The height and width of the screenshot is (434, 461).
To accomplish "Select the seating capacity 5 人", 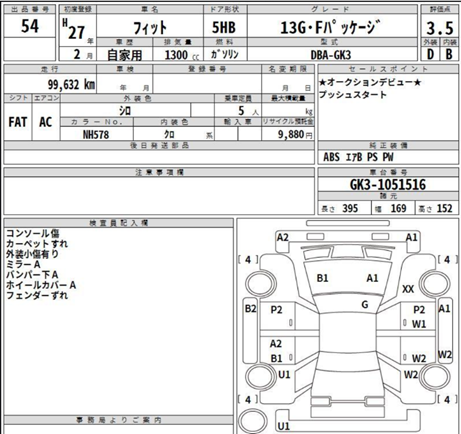I will pos(248,111).
